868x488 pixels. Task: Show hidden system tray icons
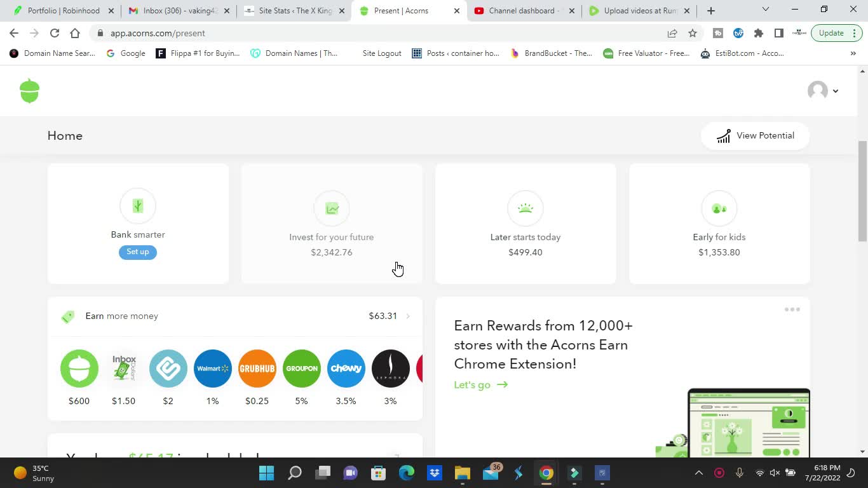699,473
